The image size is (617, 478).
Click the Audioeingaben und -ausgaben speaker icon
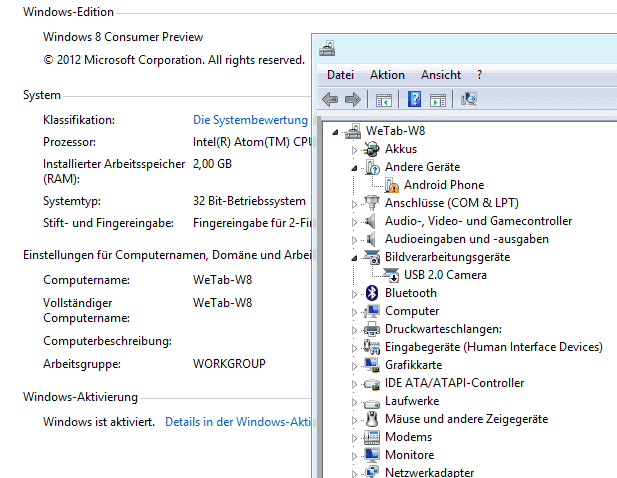[x=370, y=239]
